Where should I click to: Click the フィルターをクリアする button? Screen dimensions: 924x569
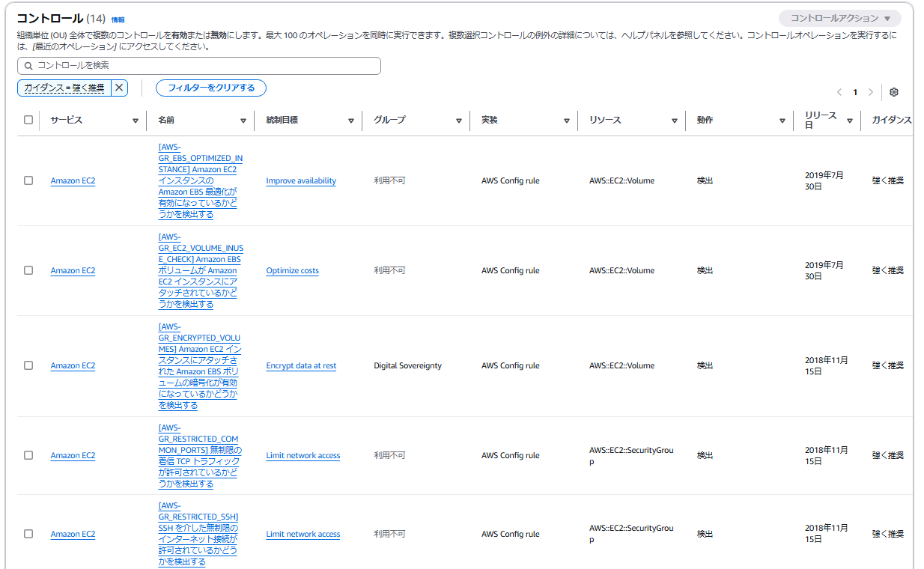point(210,88)
